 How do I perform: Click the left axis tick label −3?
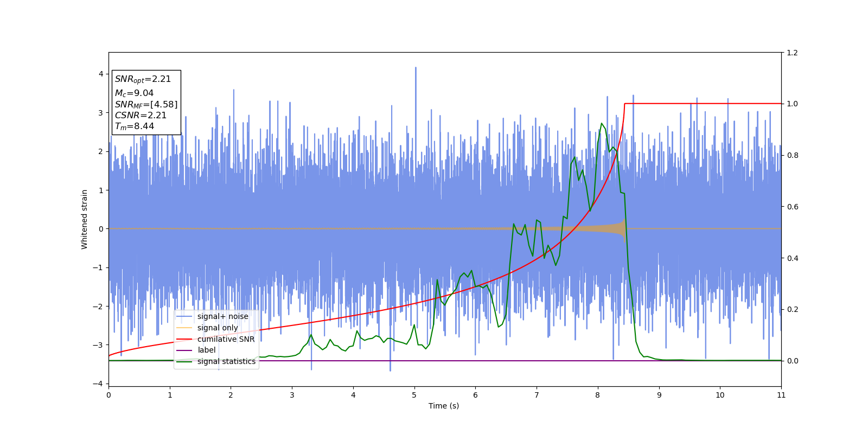[x=99, y=345]
